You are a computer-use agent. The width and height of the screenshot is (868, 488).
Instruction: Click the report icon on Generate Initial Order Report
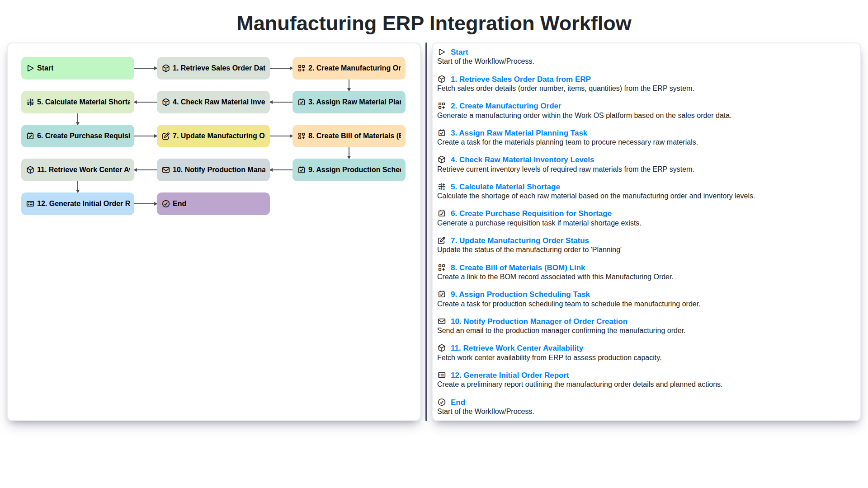click(30, 203)
